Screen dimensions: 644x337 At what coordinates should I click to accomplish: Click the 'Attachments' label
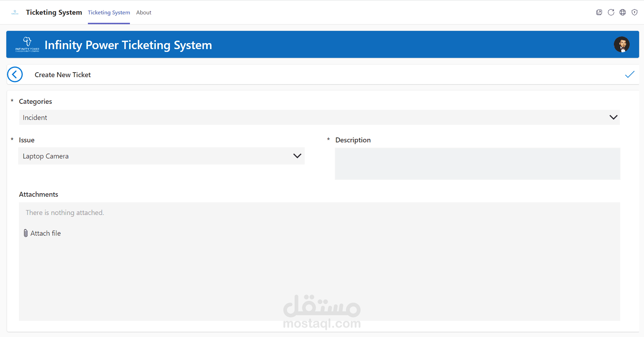[x=39, y=194]
